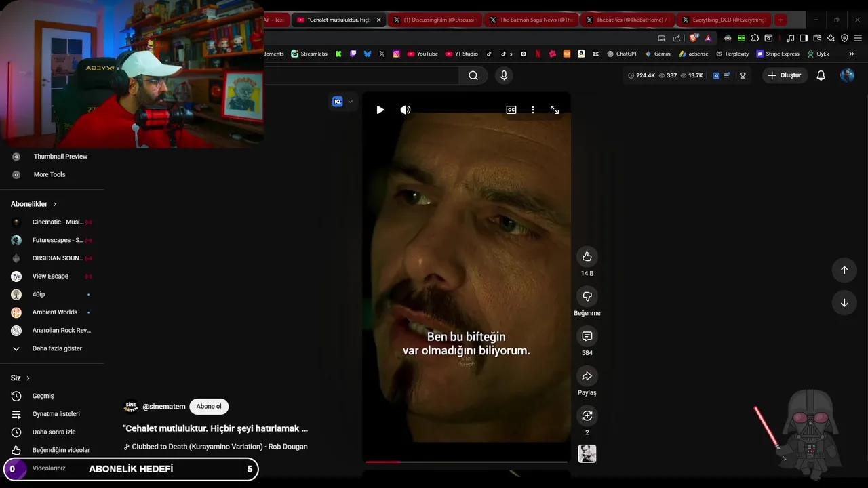Screen dimensions: 868x488
Task: Switch to The Batman Saga News tab
Action: pos(532,20)
